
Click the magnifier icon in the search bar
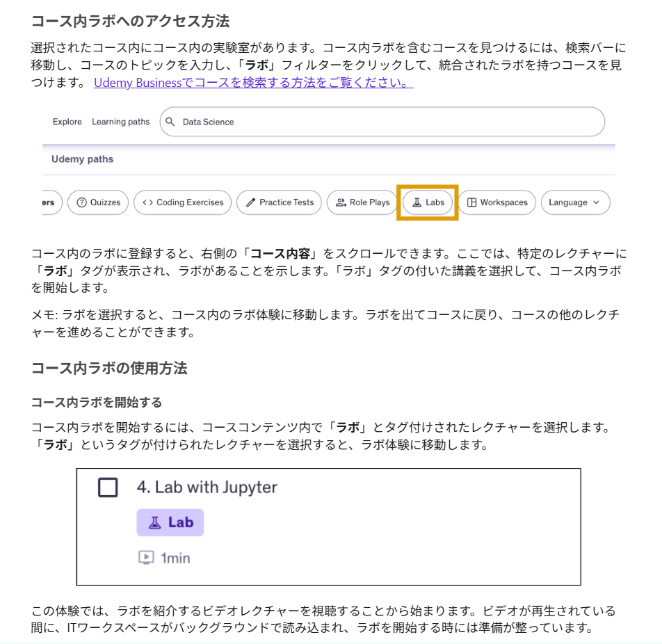[170, 122]
